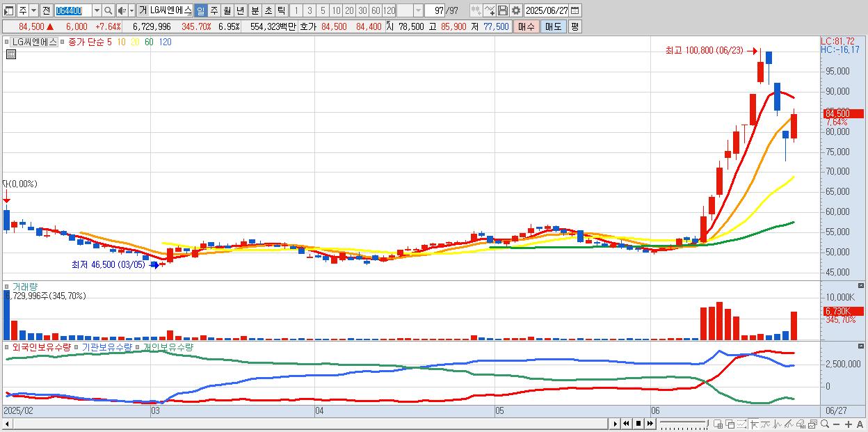Choose the 10 interval button
The width and height of the screenshot is (868, 432).
pos(336,10)
